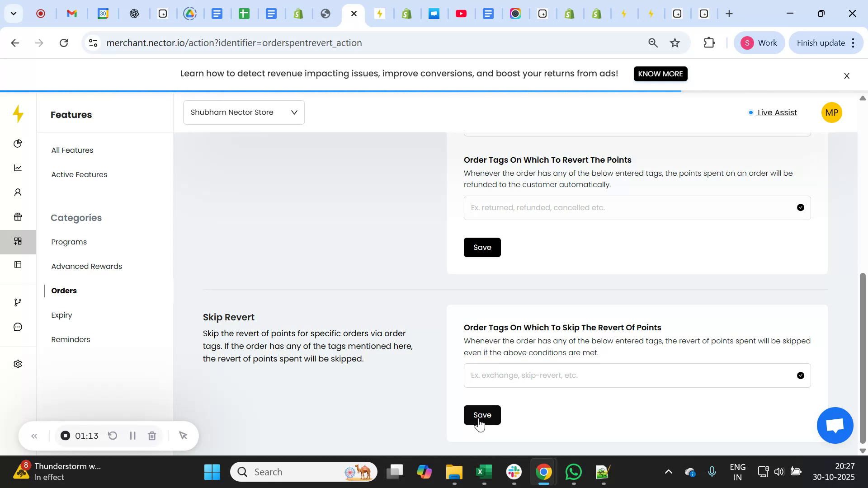Delete the current recording

point(152,436)
